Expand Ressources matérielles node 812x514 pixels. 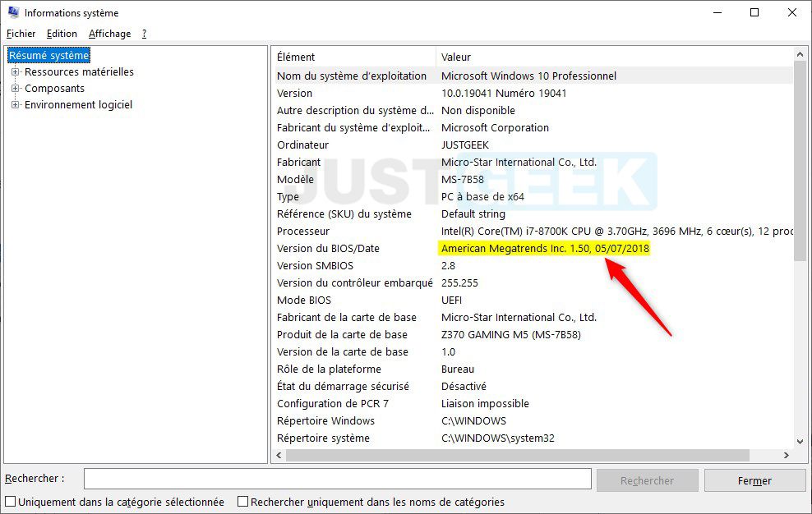pos(15,72)
